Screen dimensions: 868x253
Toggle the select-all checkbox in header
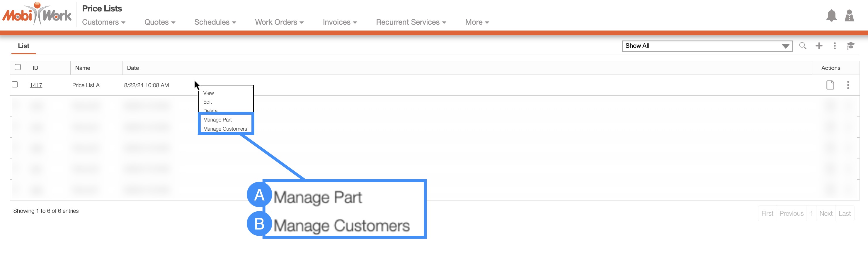click(18, 67)
